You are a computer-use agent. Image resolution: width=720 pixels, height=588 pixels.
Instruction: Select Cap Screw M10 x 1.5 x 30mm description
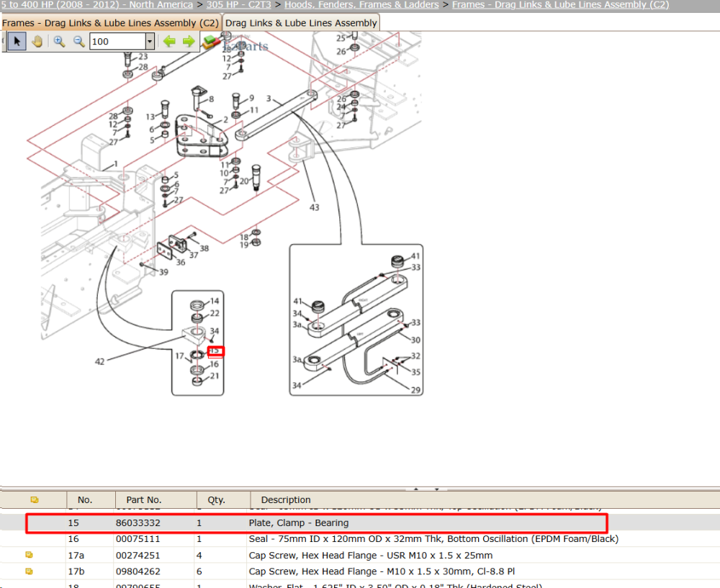(x=382, y=571)
